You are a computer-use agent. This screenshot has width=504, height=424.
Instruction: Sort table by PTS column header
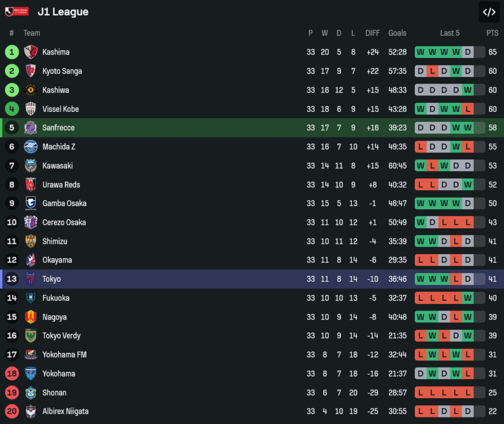click(x=492, y=33)
